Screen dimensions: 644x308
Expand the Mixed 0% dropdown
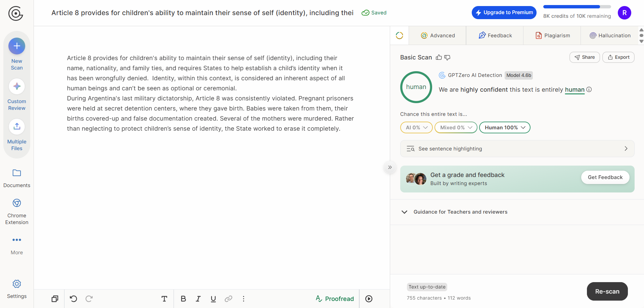point(456,128)
